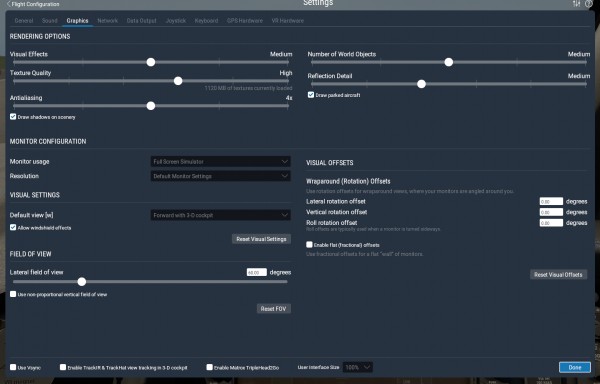Open the Monitor usage dropdown

pos(220,161)
